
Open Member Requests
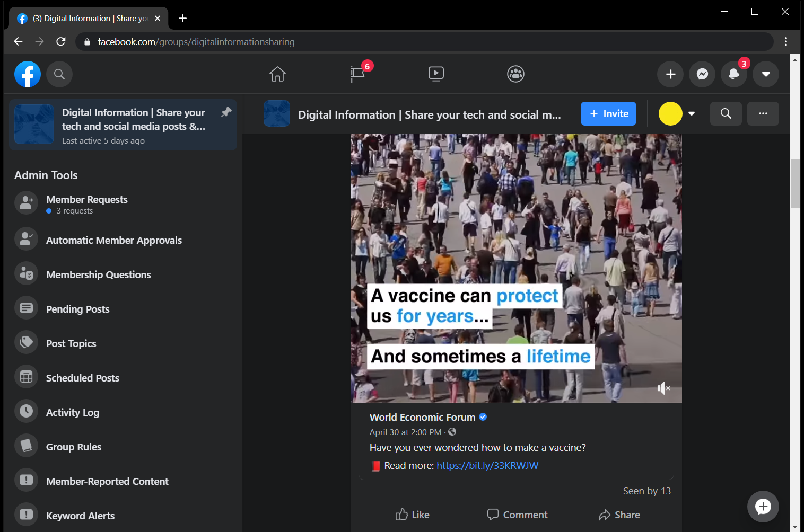pos(123,205)
